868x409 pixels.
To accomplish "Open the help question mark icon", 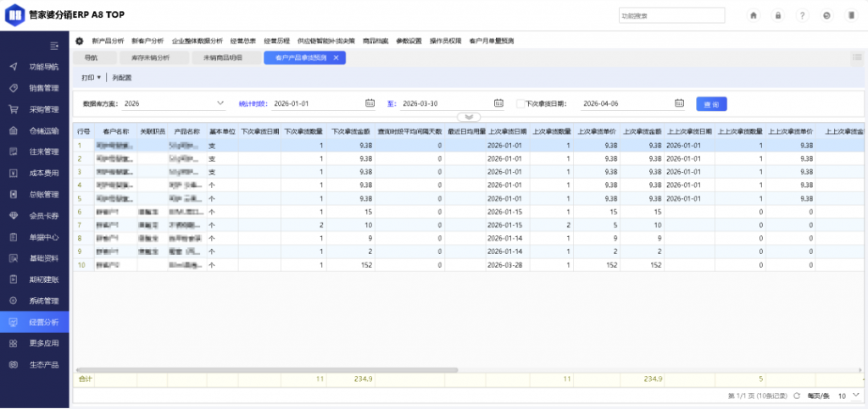I will point(802,15).
